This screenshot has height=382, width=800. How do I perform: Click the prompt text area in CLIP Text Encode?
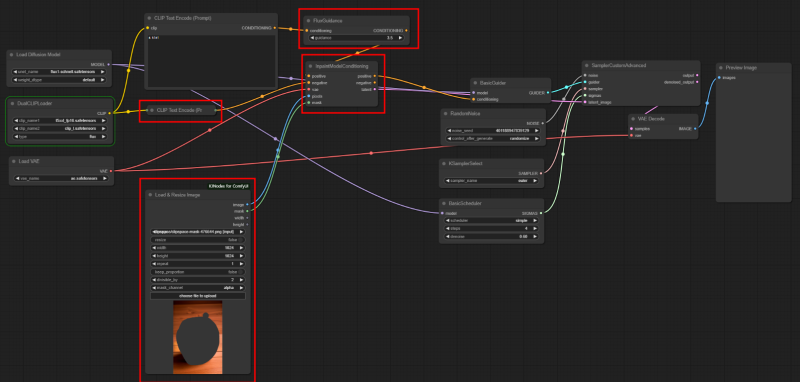click(212, 62)
